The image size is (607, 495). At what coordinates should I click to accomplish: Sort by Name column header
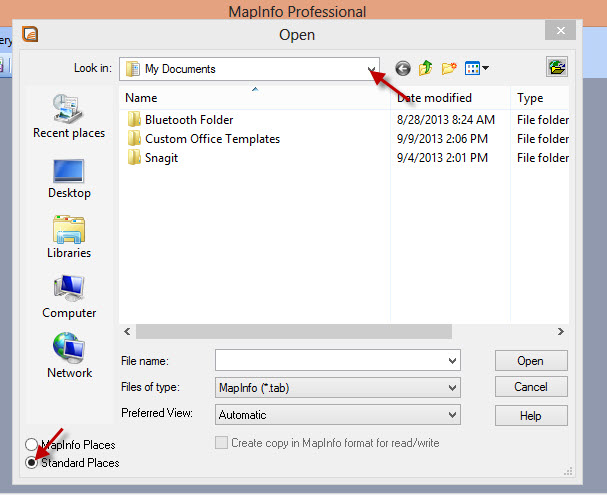[254, 98]
